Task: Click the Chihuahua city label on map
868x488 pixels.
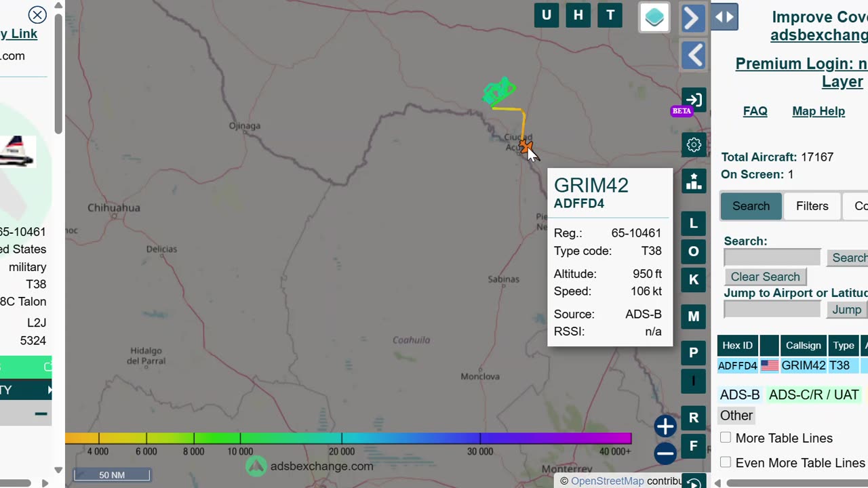Action: pos(113,207)
